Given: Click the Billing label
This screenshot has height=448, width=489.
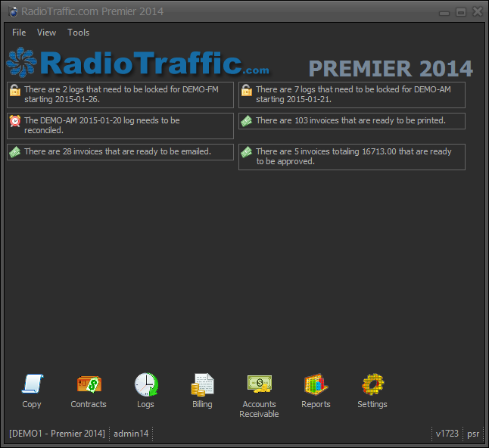Looking at the screenshot, I should coord(202,404).
